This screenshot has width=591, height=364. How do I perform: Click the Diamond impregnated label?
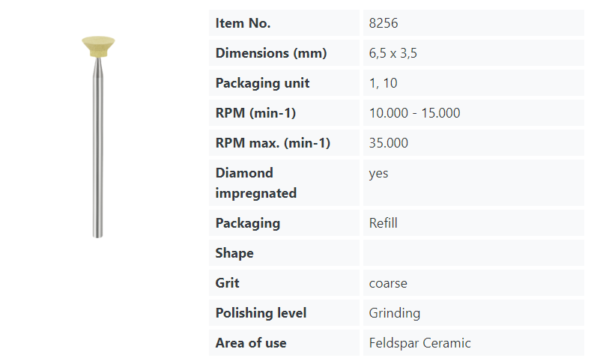[x=255, y=183]
